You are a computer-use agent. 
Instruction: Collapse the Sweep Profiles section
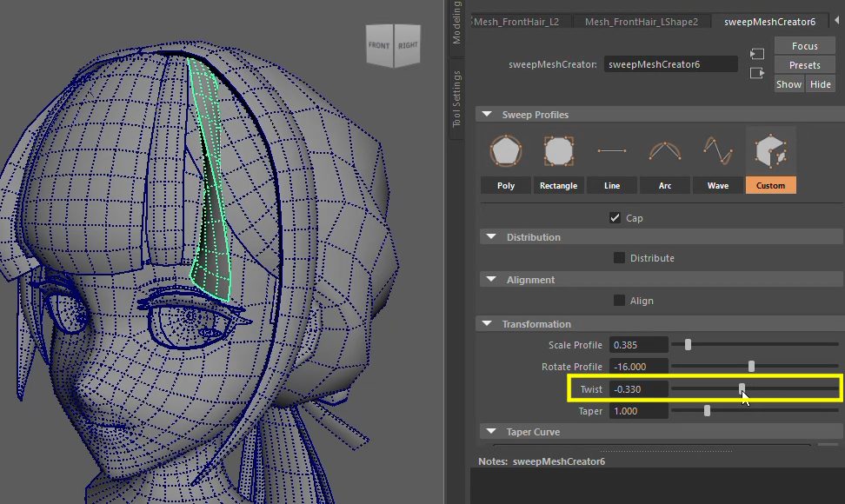pos(485,115)
